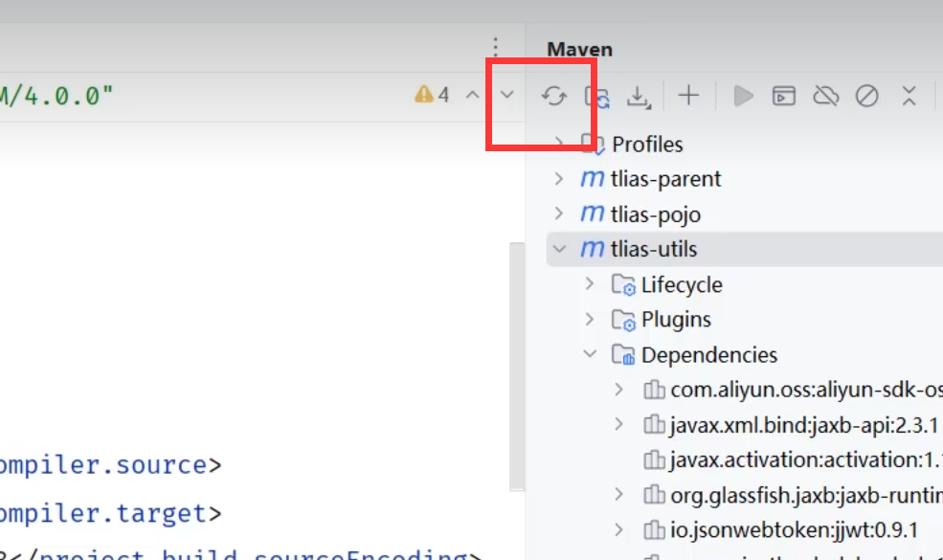Add a Maven project with plus icon
Screen dimensions: 943x560
(688, 96)
